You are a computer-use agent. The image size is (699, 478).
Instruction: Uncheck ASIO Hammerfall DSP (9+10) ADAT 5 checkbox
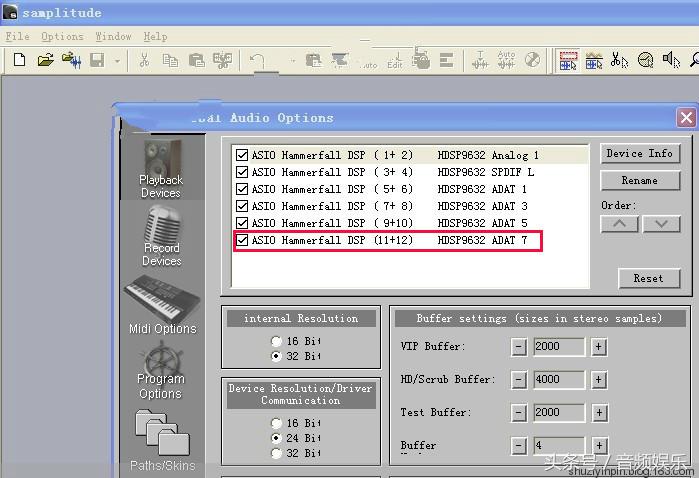point(242,223)
